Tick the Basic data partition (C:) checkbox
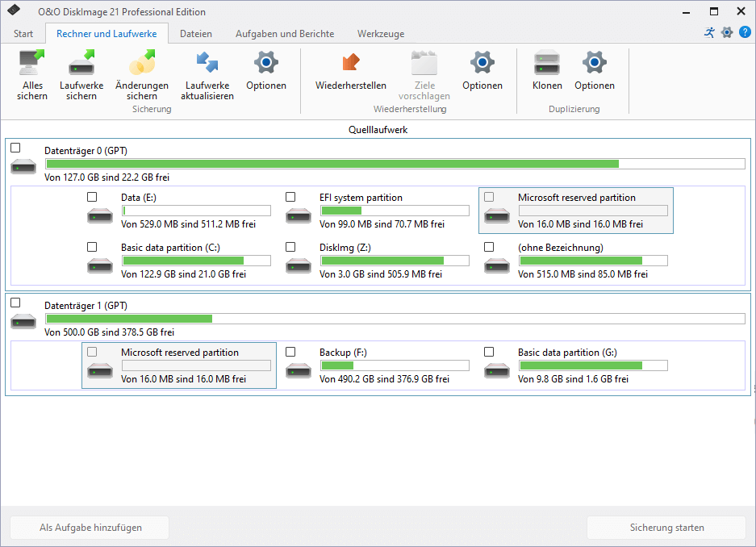This screenshot has width=756, height=547. [92, 247]
